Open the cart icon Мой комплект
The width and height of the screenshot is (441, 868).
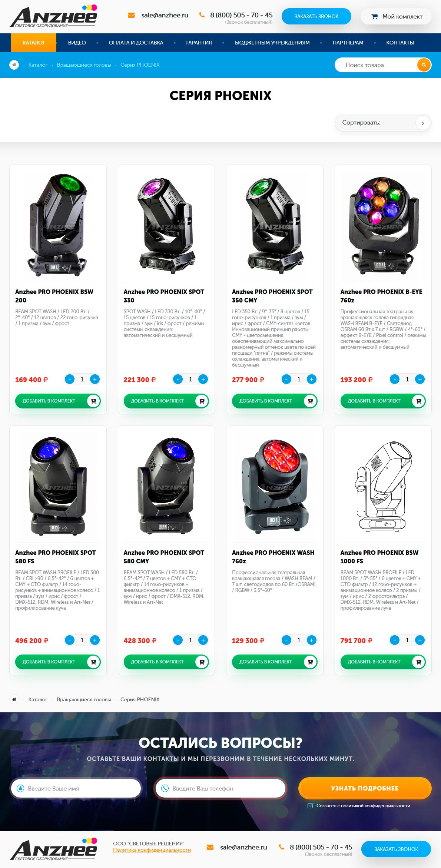click(375, 17)
